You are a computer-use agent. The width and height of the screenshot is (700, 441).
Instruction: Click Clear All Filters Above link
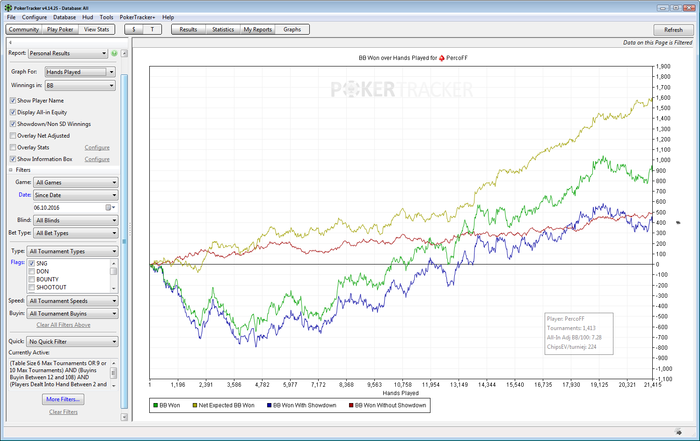pyautogui.click(x=63, y=325)
